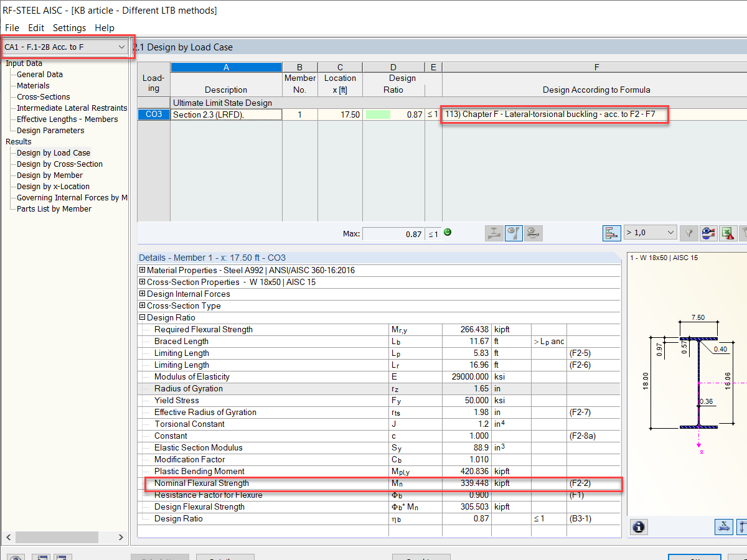The image size is (747, 560).
Task: Click the colored relation scale icon
Action: [708, 233]
